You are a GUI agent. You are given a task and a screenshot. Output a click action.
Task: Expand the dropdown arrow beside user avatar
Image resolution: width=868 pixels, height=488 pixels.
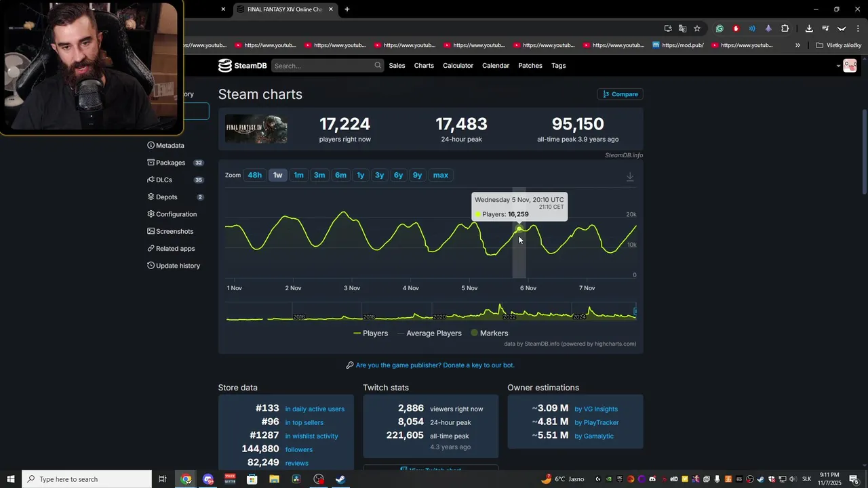[838, 66]
